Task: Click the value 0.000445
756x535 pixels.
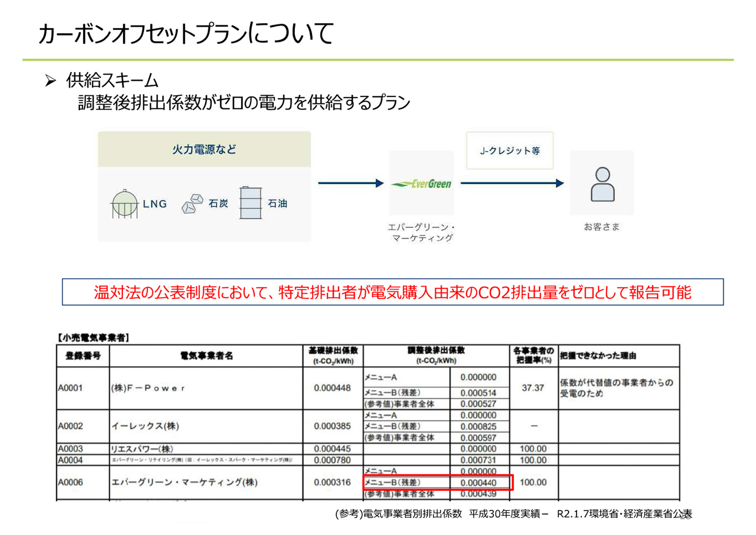Action: pyautogui.click(x=332, y=449)
